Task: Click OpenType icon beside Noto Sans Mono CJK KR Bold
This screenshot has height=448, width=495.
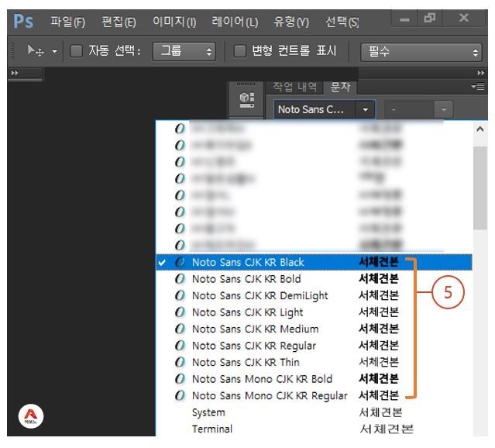Action: pos(180,379)
